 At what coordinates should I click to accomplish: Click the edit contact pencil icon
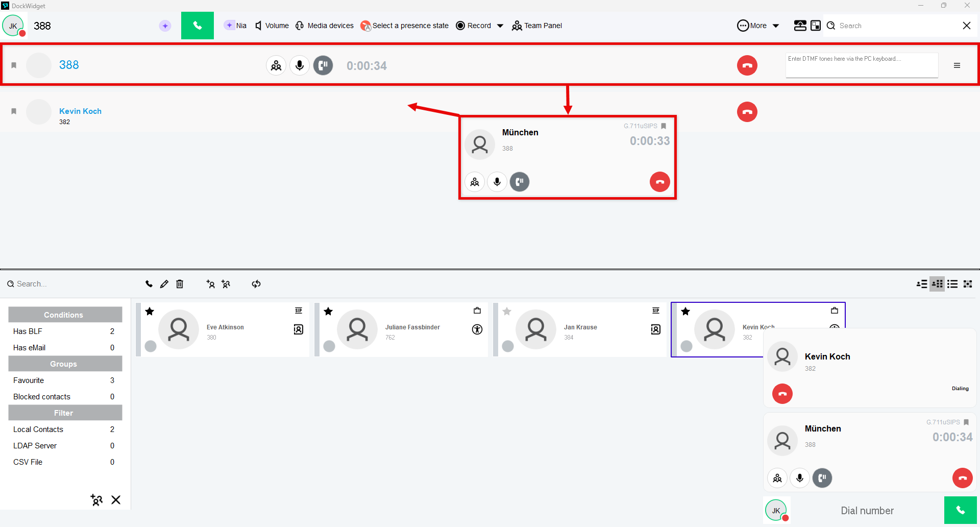point(164,284)
